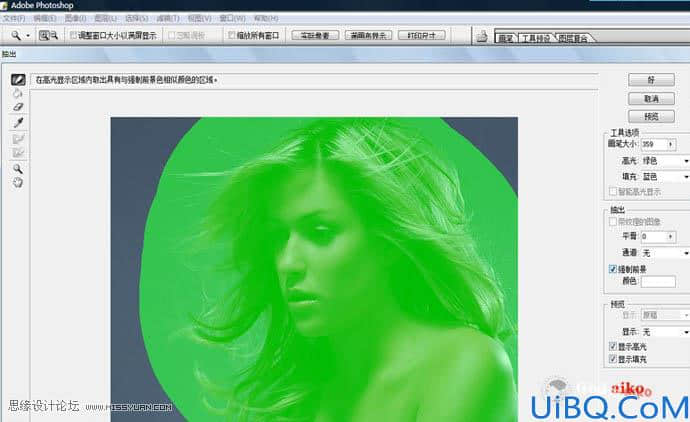Click the 画笔大小 value field showing 359
This screenshot has width=690, height=422.
(x=653, y=144)
